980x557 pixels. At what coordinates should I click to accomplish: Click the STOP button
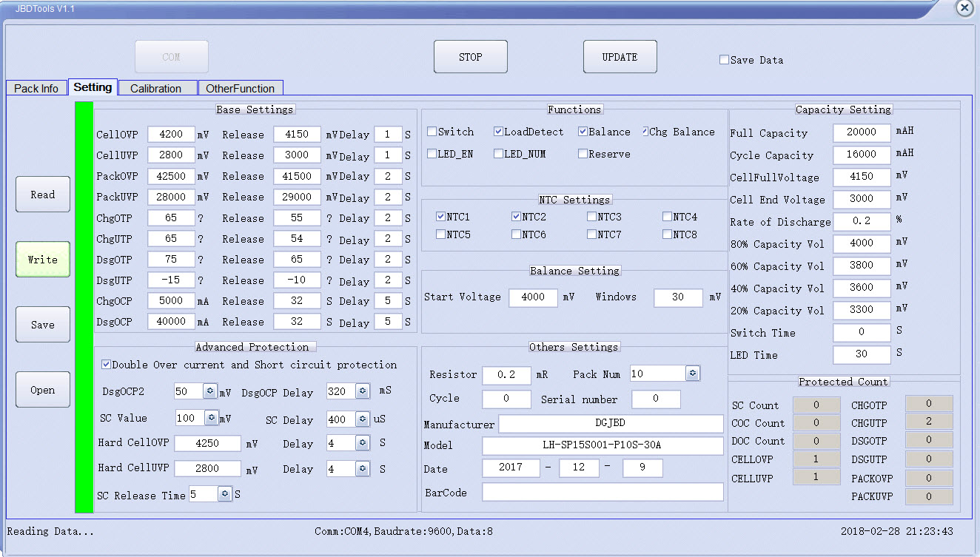tap(471, 57)
